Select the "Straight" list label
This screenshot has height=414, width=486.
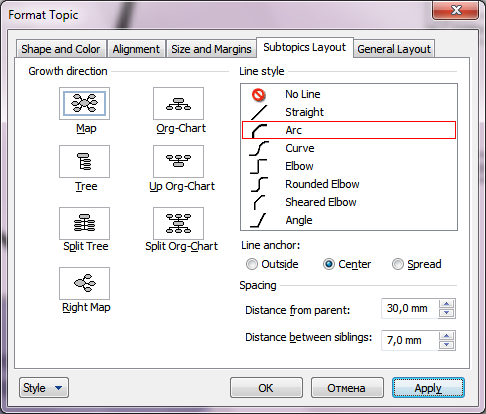coord(304,112)
